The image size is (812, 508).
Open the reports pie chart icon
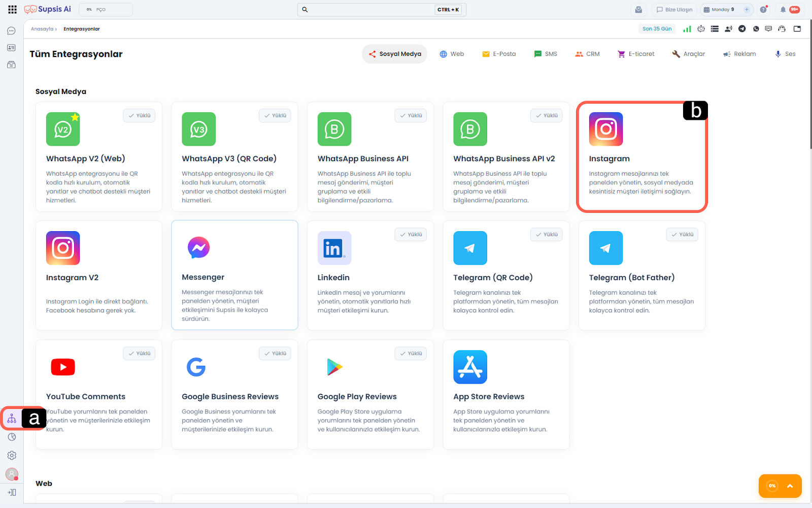pyautogui.click(x=12, y=437)
